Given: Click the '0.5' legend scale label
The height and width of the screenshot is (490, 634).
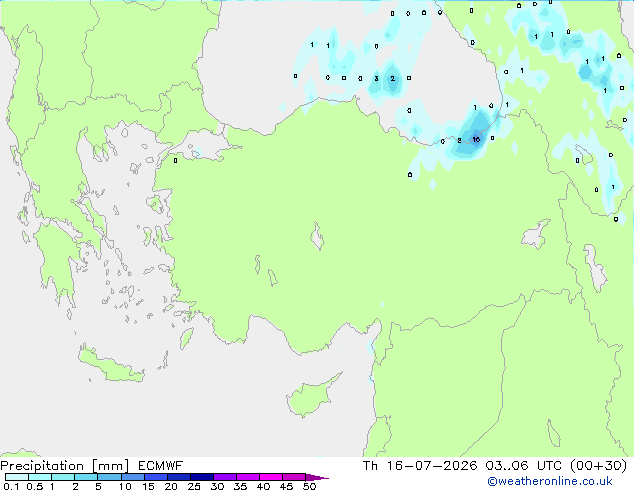Looking at the screenshot, I should [x=34, y=486].
